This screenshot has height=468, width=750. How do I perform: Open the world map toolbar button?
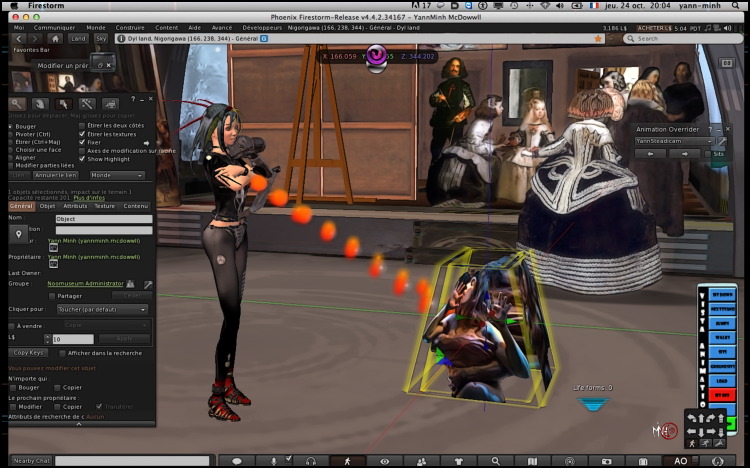(532, 461)
